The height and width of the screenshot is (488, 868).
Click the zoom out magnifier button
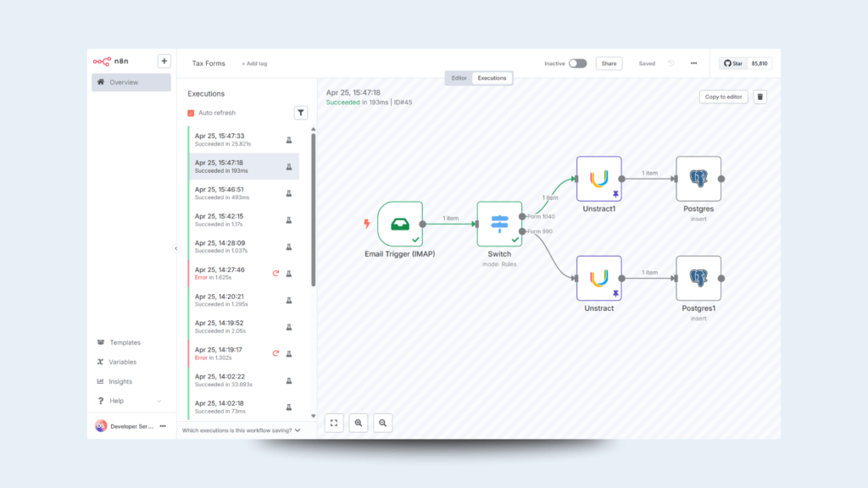click(x=383, y=422)
